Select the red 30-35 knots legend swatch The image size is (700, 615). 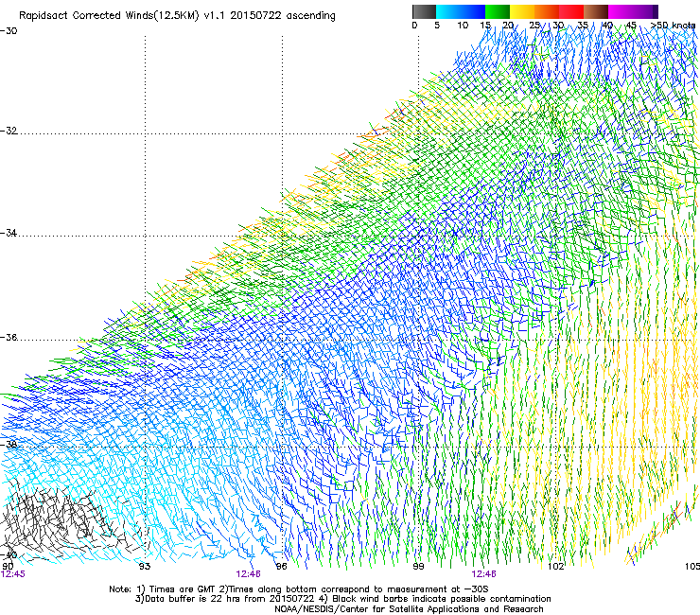(x=571, y=11)
